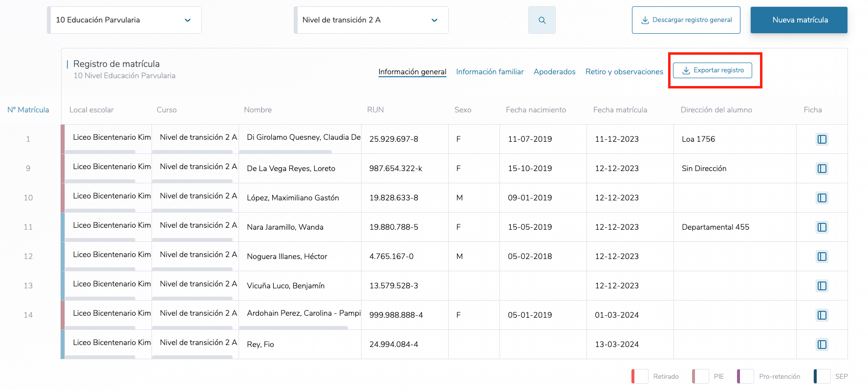The image size is (868, 390).
Task: Click the Nombre column header
Action: pyautogui.click(x=258, y=110)
